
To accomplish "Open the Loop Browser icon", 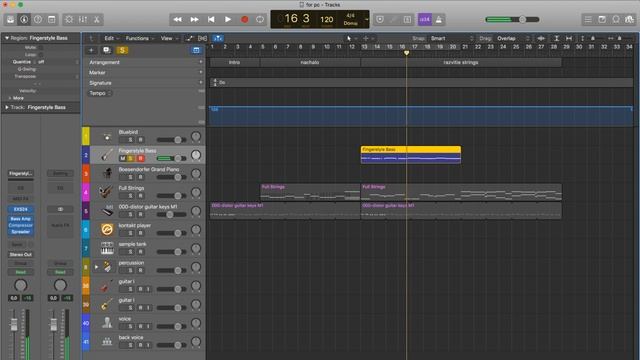I will coord(616,19).
